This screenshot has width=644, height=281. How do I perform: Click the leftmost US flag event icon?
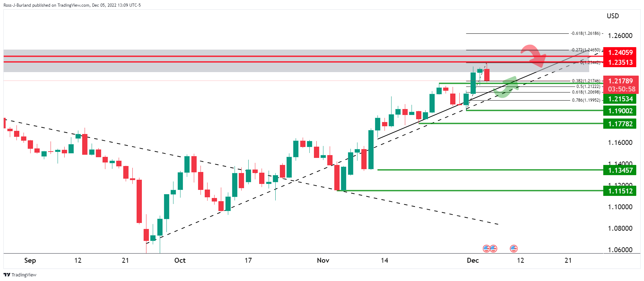coord(486,249)
